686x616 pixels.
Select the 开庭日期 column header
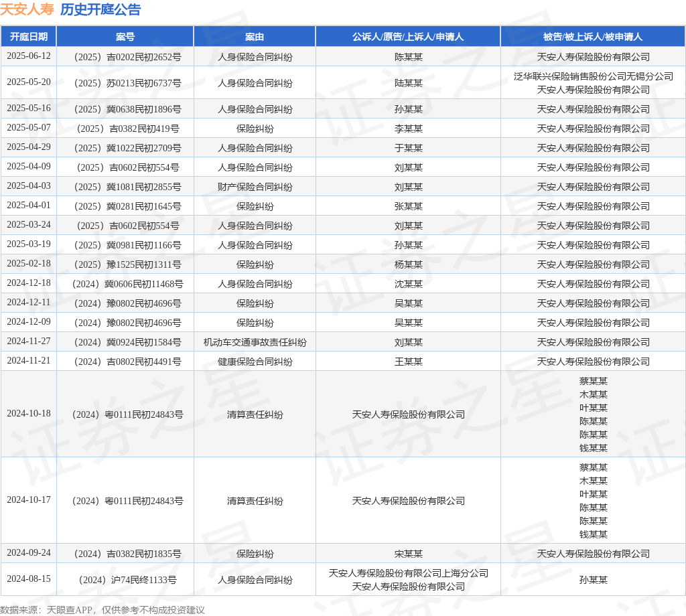29,37
